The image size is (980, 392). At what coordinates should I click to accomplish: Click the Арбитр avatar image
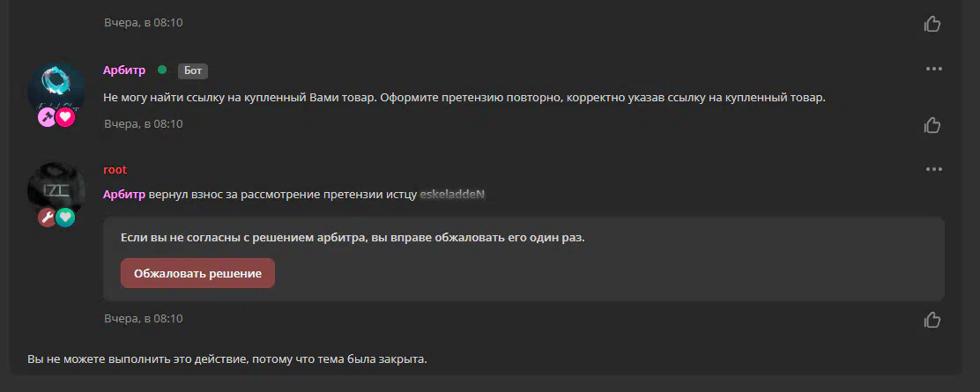tap(56, 89)
